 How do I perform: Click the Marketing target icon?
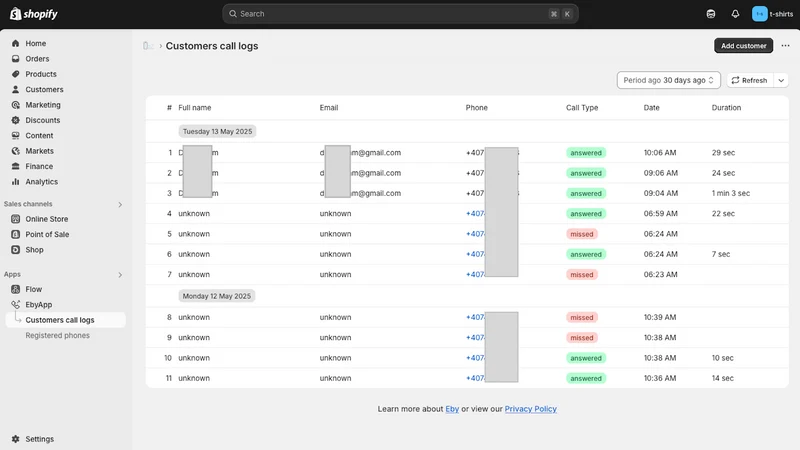tap(15, 105)
